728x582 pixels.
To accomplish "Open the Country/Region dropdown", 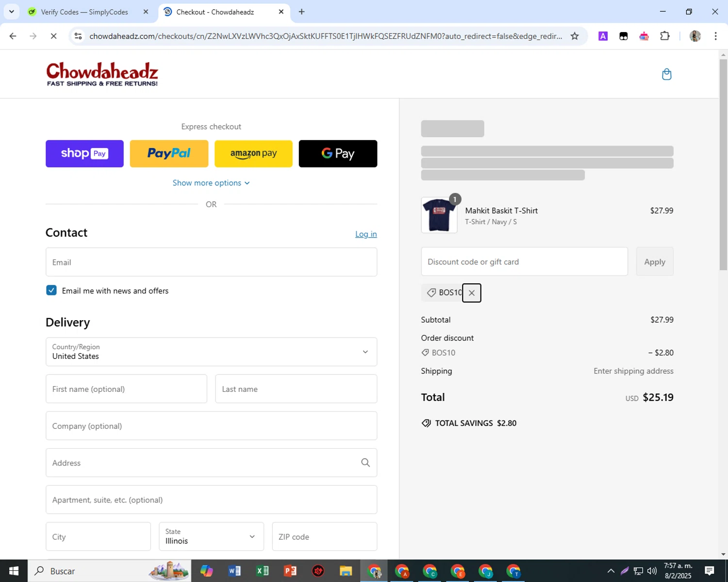I will 211,352.
